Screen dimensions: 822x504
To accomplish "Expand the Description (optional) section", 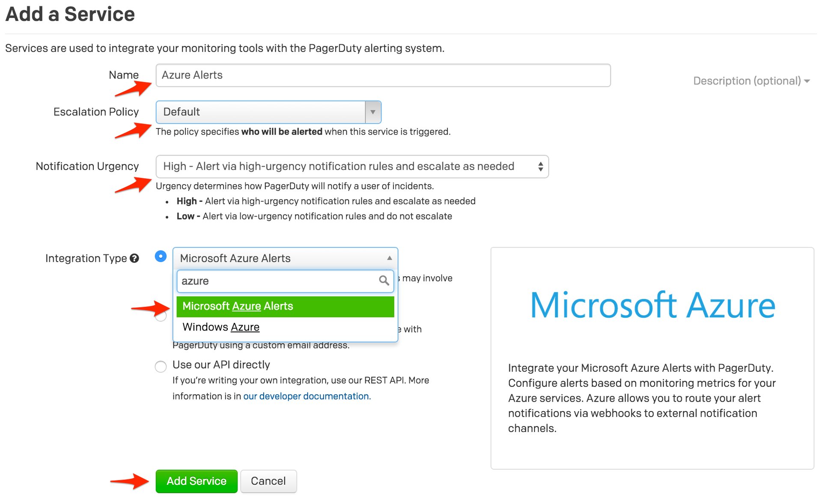I will point(751,81).
